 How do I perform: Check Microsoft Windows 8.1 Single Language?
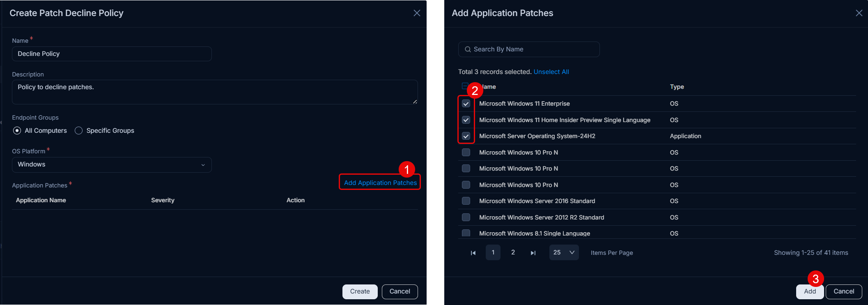(x=466, y=233)
